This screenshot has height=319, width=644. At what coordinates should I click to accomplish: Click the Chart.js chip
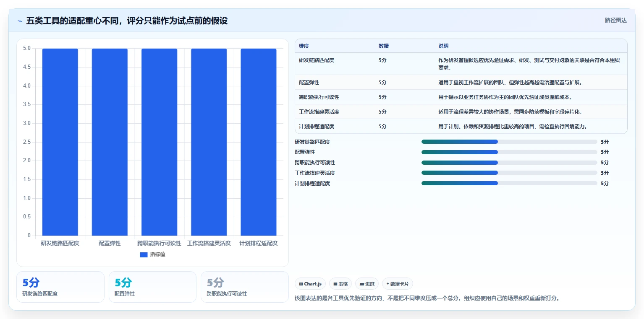(310, 284)
